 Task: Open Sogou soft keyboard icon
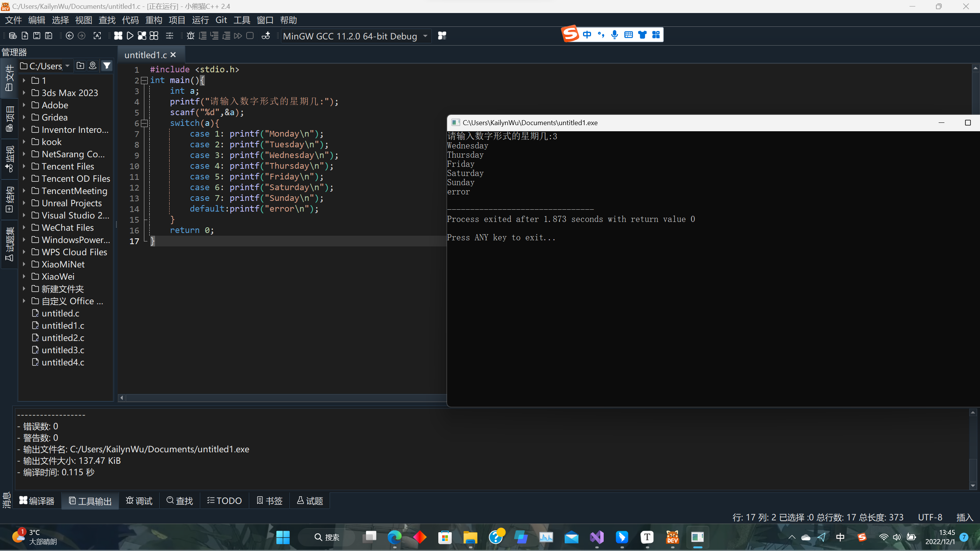point(628,35)
